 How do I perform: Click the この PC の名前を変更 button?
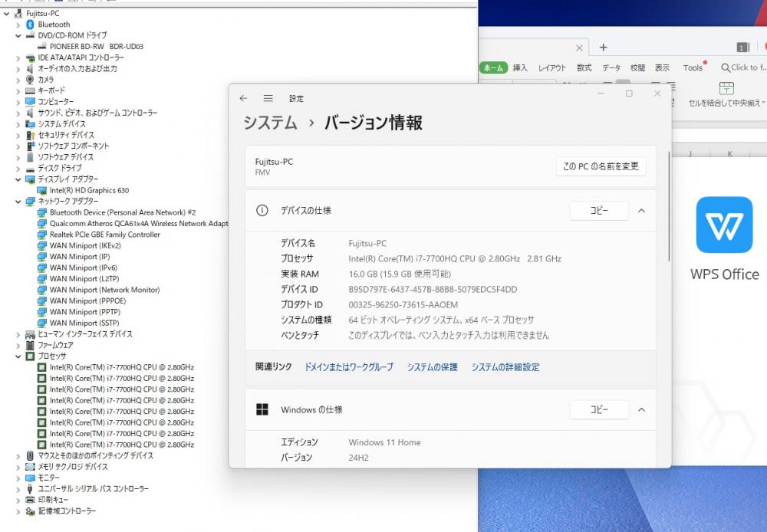click(601, 166)
